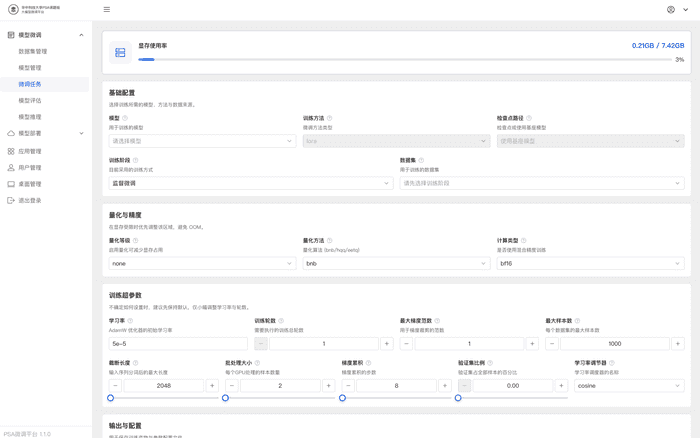Screen dimensions: 700x438
Task: Click the help icon next to 数据集
Action: pyautogui.click(x=421, y=160)
